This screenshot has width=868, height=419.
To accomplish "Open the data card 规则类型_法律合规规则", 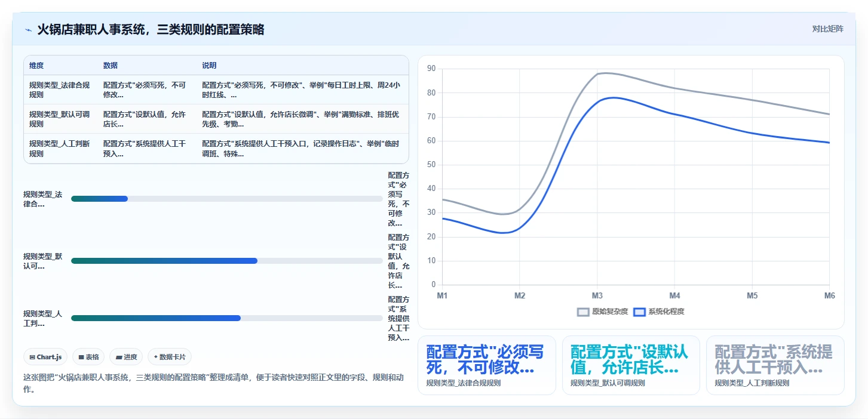I will [x=487, y=365].
